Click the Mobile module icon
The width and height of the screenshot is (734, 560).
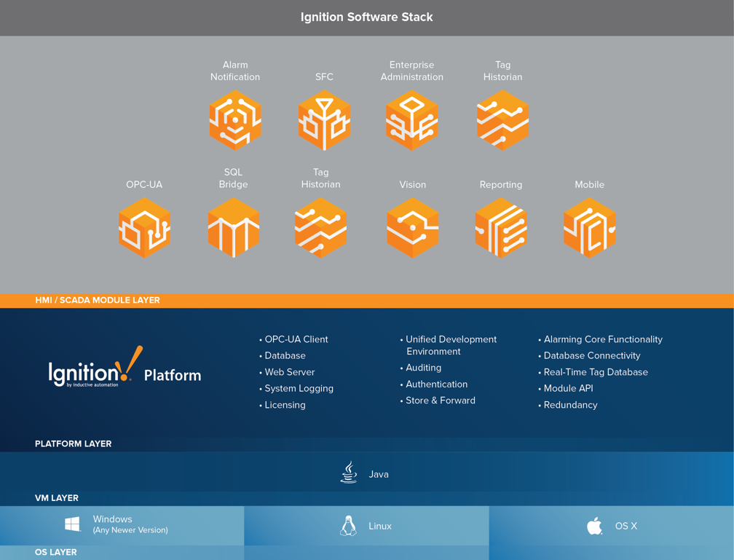pos(590,228)
